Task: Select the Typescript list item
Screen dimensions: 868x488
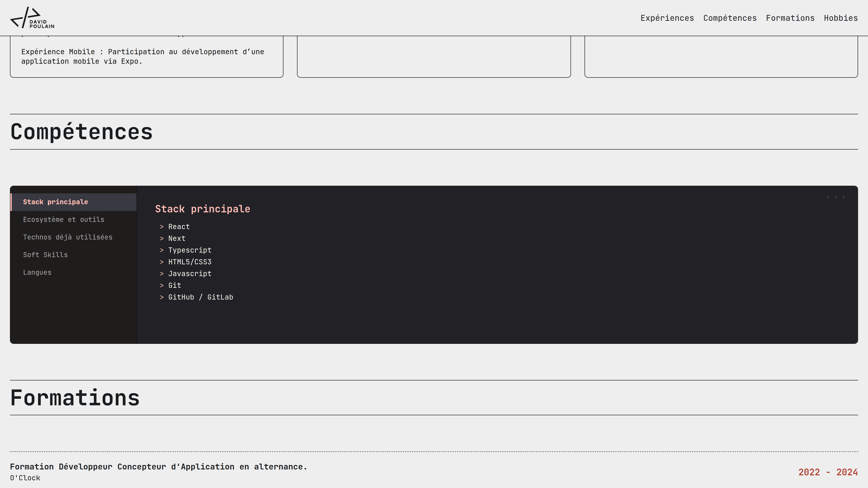Action: pyautogui.click(x=190, y=250)
